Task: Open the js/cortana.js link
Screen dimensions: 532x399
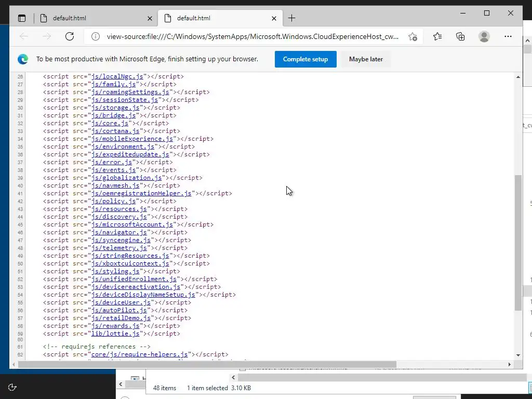Action: (x=115, y=131)
